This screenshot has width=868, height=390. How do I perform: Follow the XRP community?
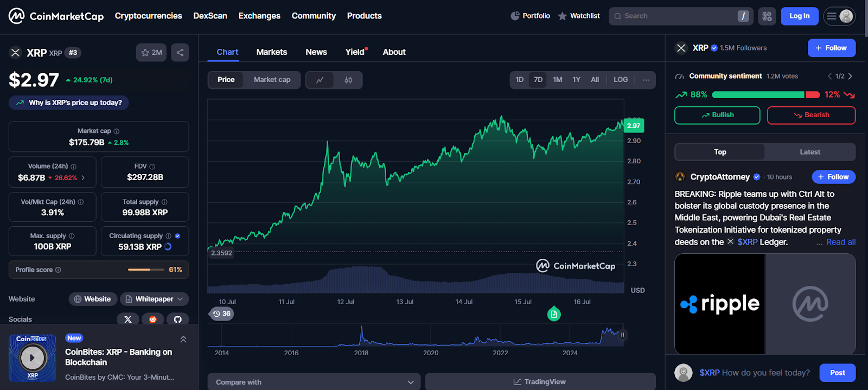(x=832, y=48)
